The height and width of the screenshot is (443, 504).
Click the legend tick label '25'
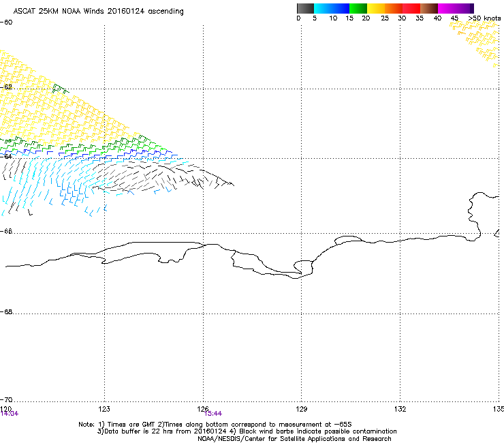click(x=385, y=18)
